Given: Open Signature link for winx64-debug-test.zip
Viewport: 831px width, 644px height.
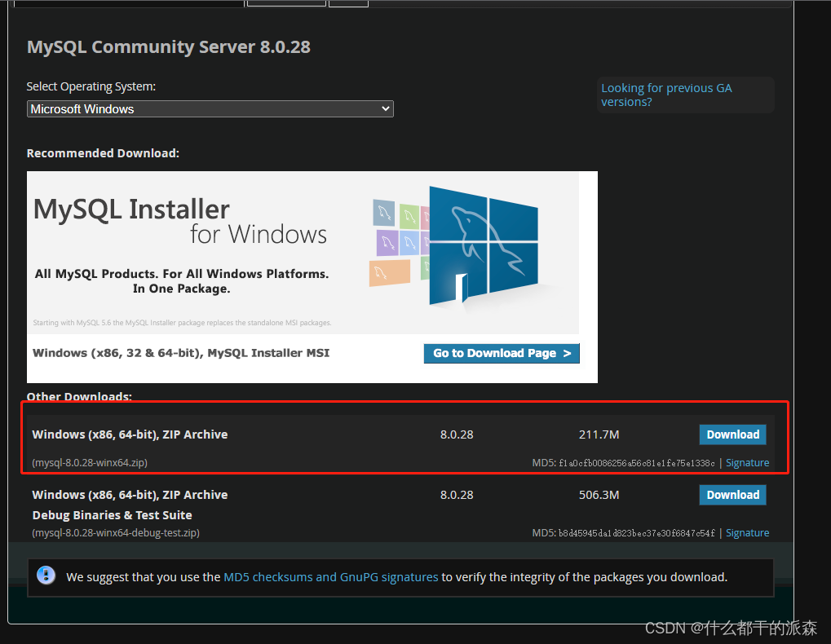Looking at the screenshot, I should [x=747, y=533].
